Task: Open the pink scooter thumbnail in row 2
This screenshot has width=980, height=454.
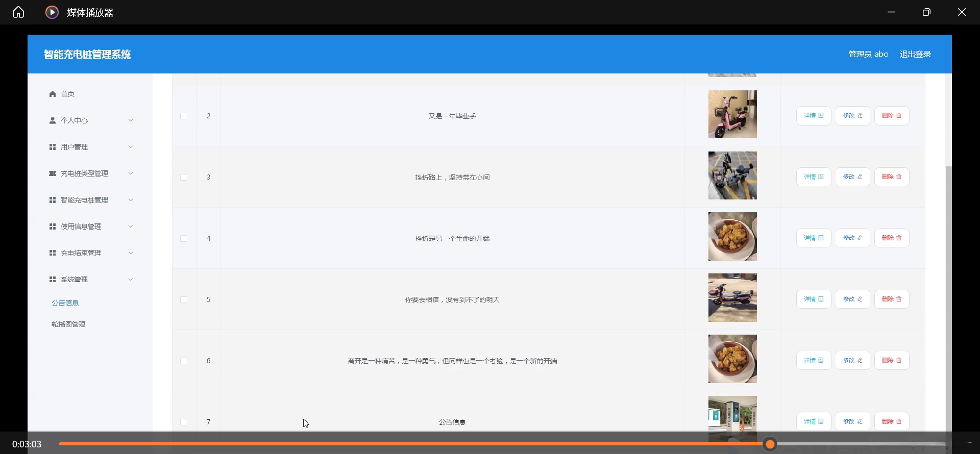Action: pyautogui.click(x=732, y=114)
